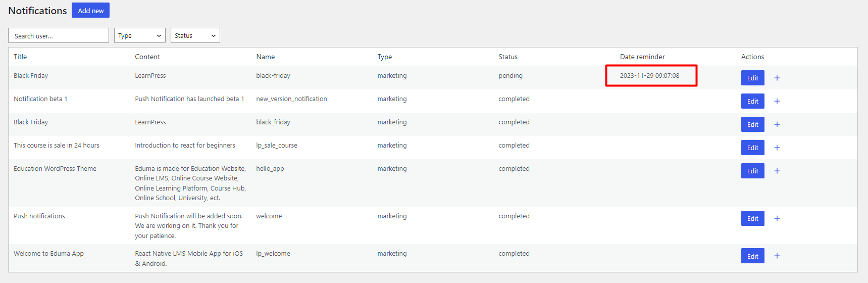The height and width of the screenshot is (283, 868).
Task: Click the Date reminder column header
Action: point(642,57)
